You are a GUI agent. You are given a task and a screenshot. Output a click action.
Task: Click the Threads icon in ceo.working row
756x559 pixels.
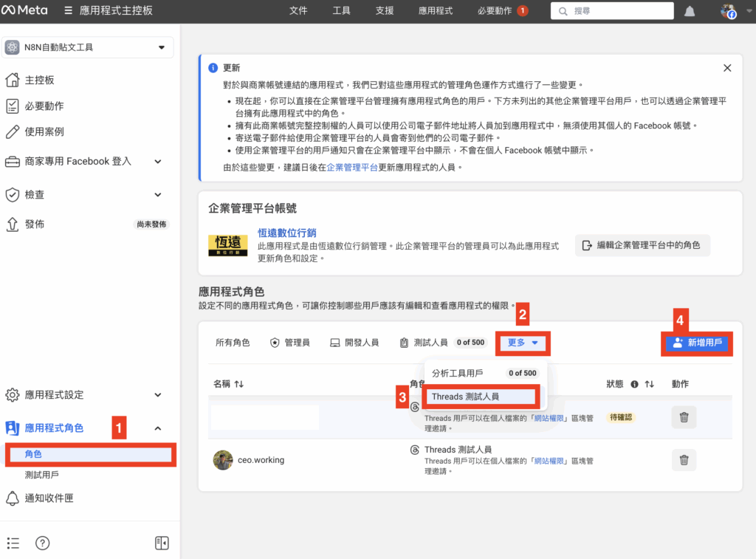pyautogui.click(x=415, y=450)
